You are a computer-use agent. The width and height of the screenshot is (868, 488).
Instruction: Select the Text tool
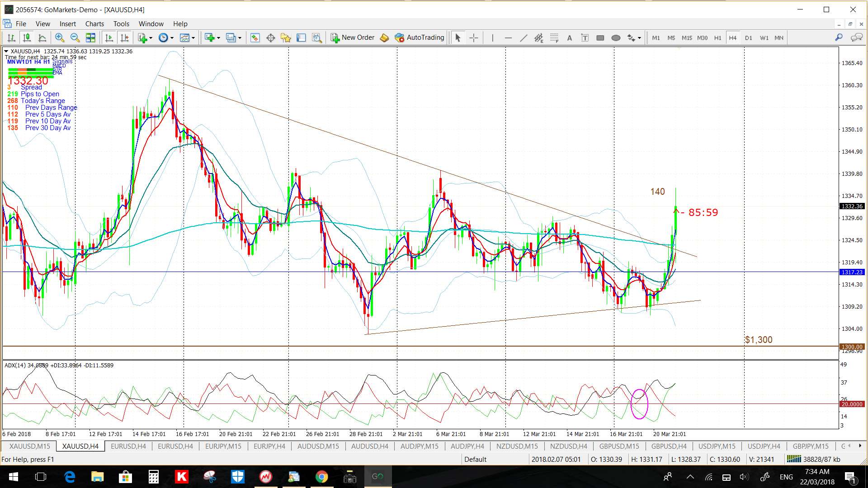click(x=570, y=38)
